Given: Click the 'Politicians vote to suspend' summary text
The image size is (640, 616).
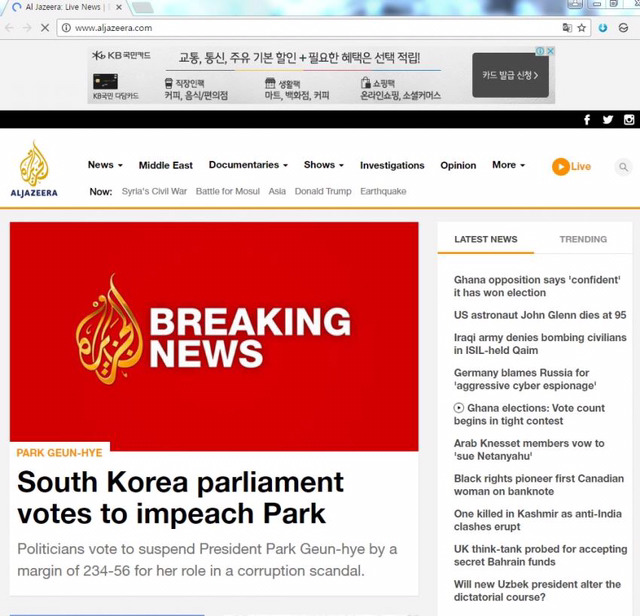Looking at the screenshot, I should pos(207,560).
